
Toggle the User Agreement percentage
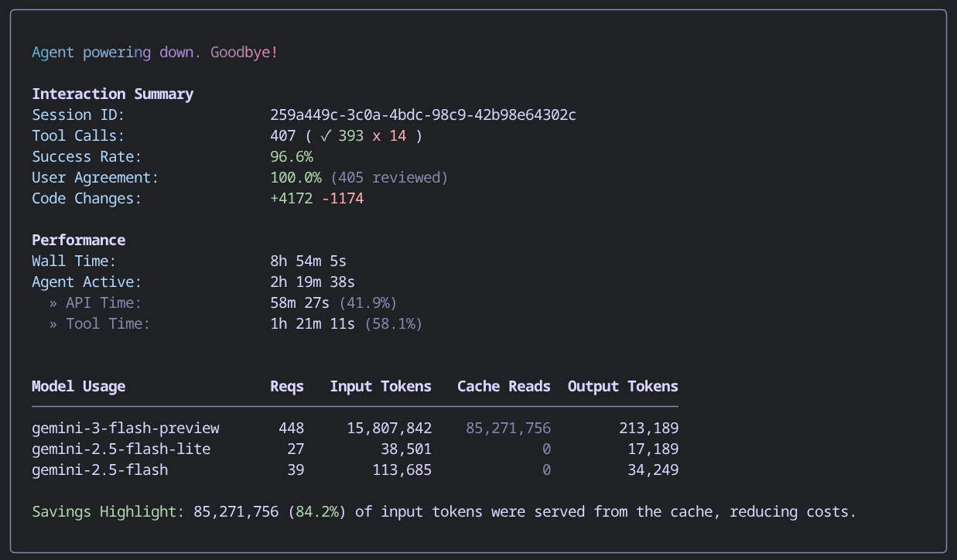tap(292, 177)
